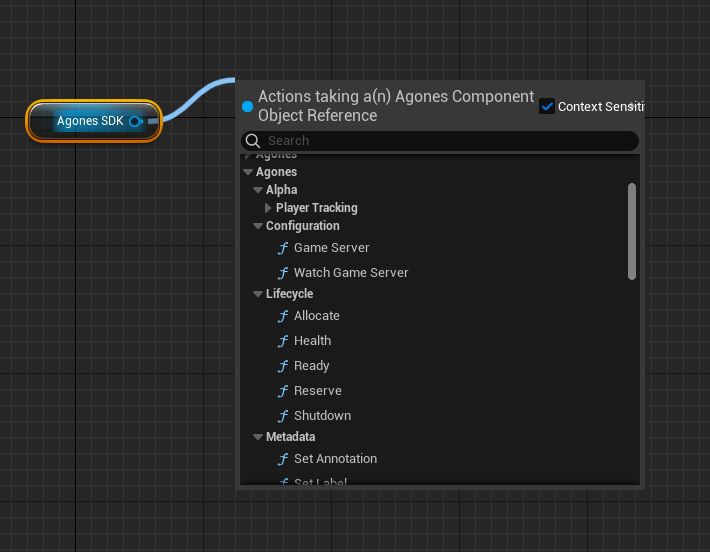Click the Shutdown function icon
The width and height of the screenshot is (710, 552).
(283, 416)
